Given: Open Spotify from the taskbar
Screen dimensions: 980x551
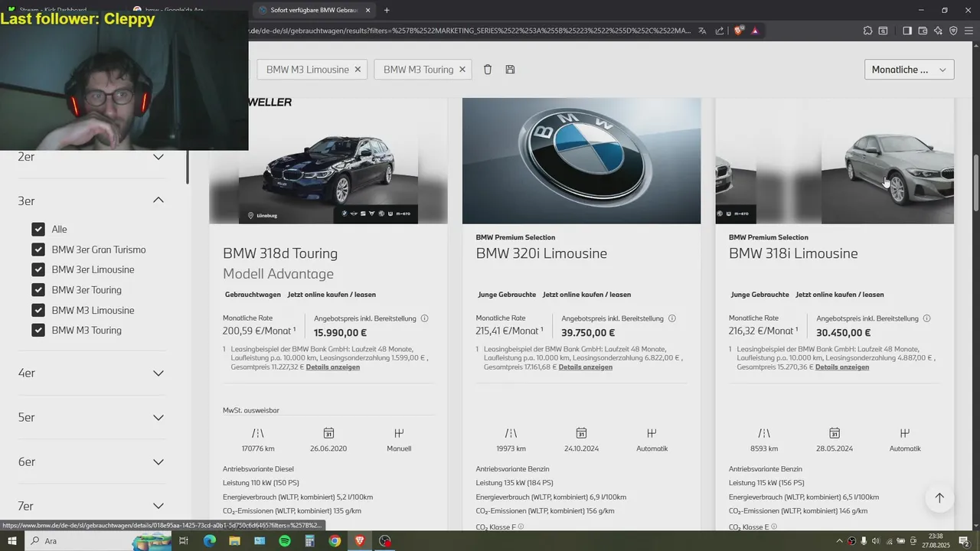Looking at the screenshot, I should pyautogui.click(x=285, y=541).
